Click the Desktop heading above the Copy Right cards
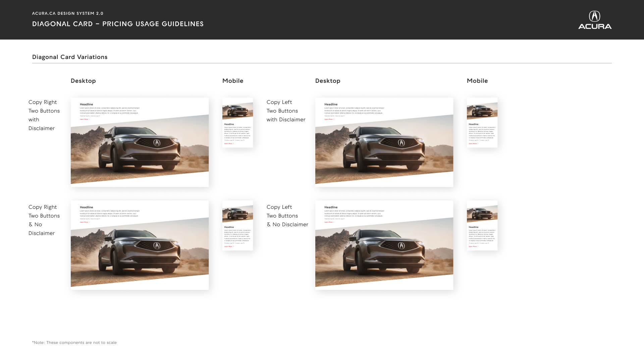This screenshot has width=644, height=362. click(83, 81)
